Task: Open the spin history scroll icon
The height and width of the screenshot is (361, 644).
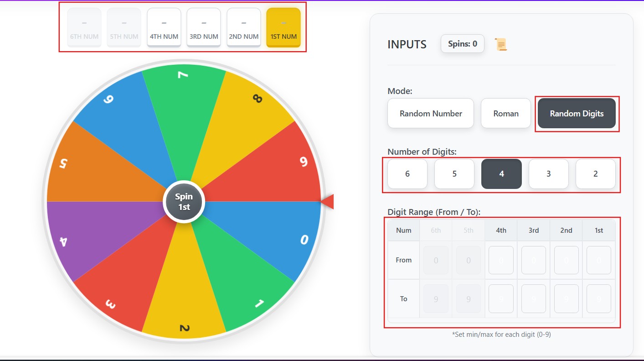Action: click(x=501, y=44)
